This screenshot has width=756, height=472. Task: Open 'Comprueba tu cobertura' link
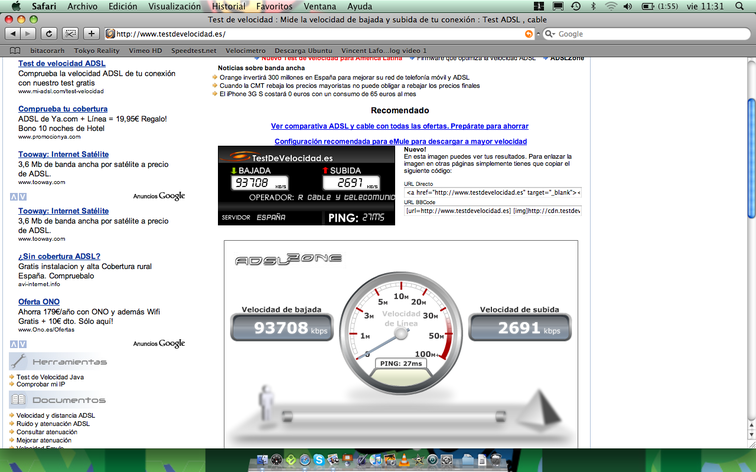click(63, 109)
